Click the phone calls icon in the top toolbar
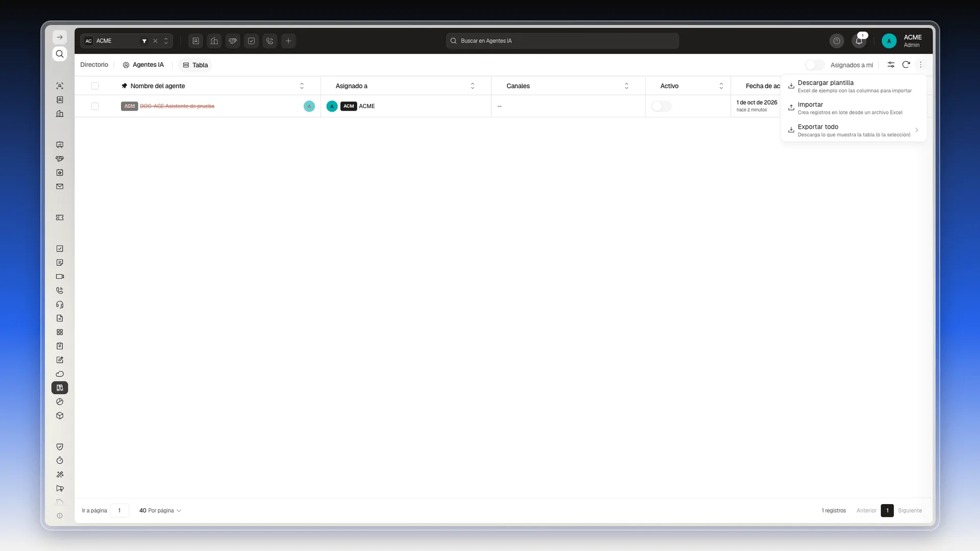 (x=270, y=41)
